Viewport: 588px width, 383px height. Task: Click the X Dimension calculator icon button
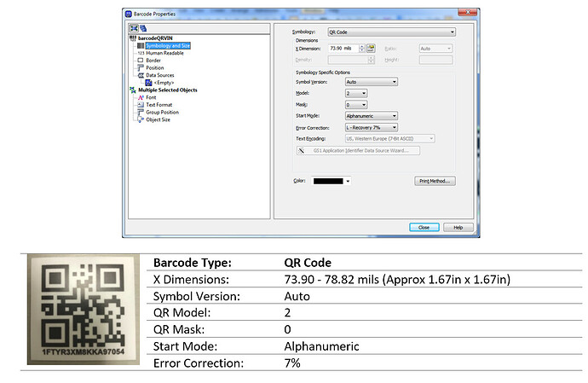[371, 48]
